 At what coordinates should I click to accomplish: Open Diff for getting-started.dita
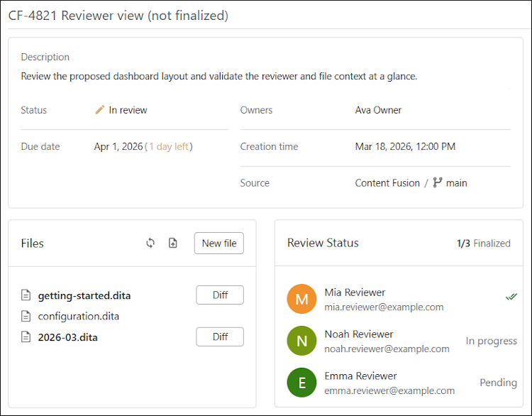[x=220, y=295]
